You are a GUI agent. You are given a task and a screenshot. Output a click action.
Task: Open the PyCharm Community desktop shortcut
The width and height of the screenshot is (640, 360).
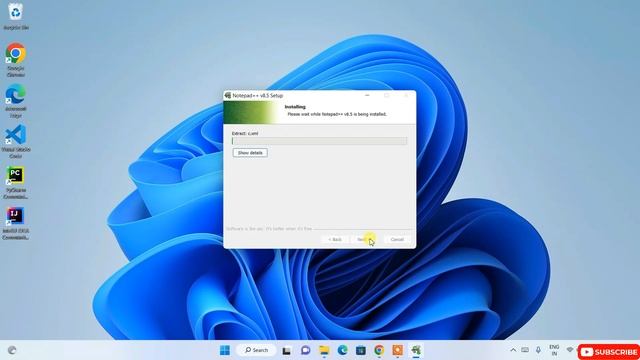tap(16, 182)
